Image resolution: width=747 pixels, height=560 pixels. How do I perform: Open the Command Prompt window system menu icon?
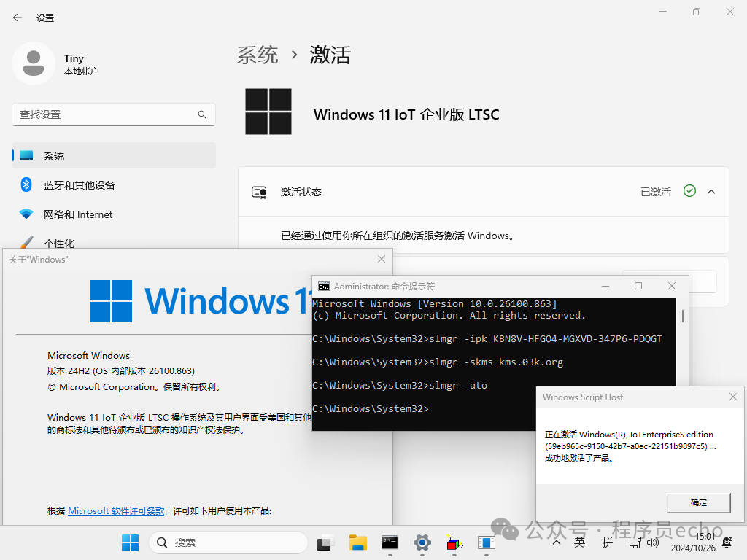click(x=323, y=287)
